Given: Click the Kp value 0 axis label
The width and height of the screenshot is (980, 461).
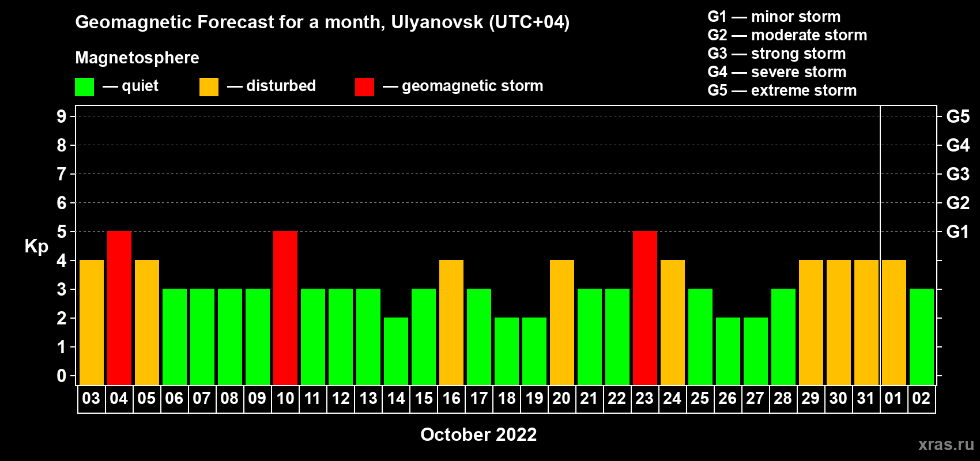Looking at the screenshot, I should pos(62,376).
